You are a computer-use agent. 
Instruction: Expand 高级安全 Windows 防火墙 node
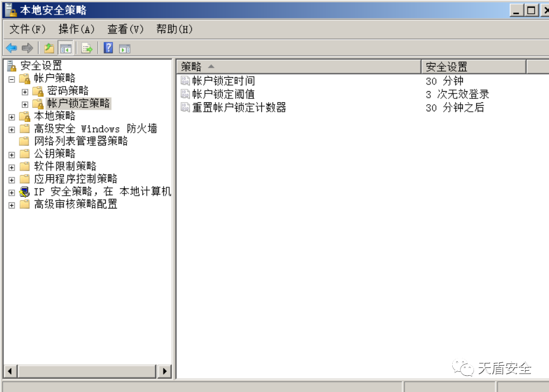click(12, 129)
